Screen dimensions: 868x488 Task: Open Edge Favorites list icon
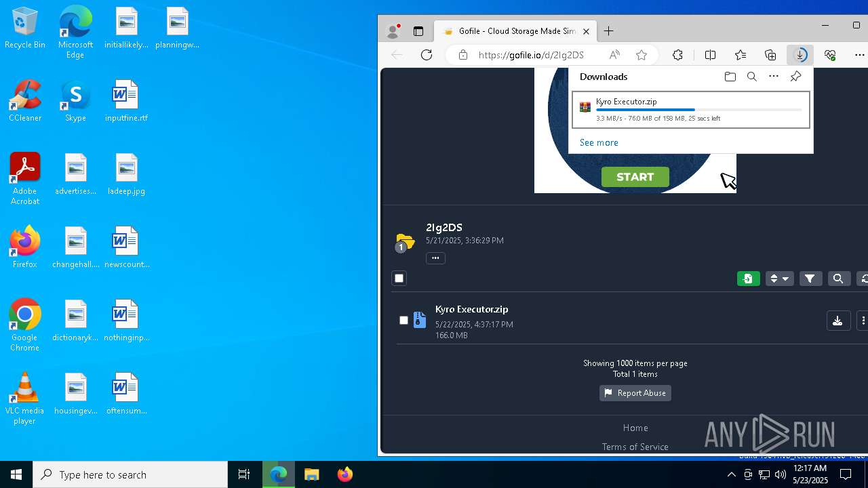pos(741,55)
